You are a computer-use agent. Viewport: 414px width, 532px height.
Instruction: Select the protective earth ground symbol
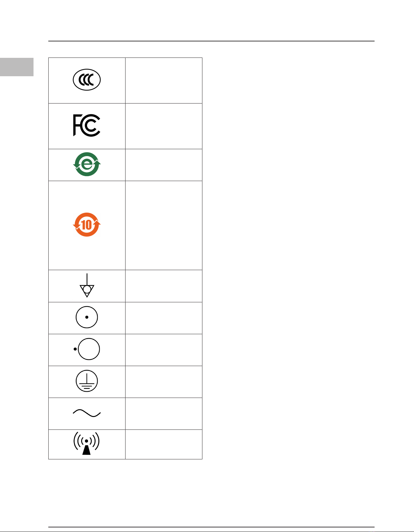click(87, 381)
